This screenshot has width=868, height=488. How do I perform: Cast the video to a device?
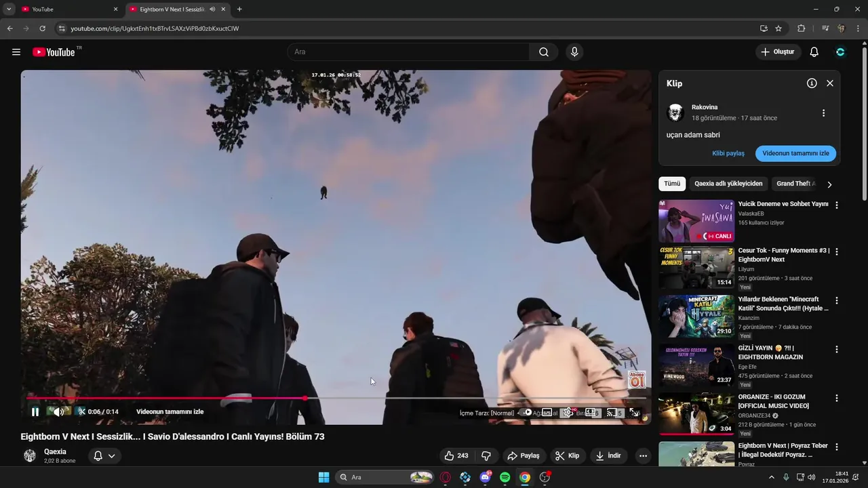coord(612,412)
